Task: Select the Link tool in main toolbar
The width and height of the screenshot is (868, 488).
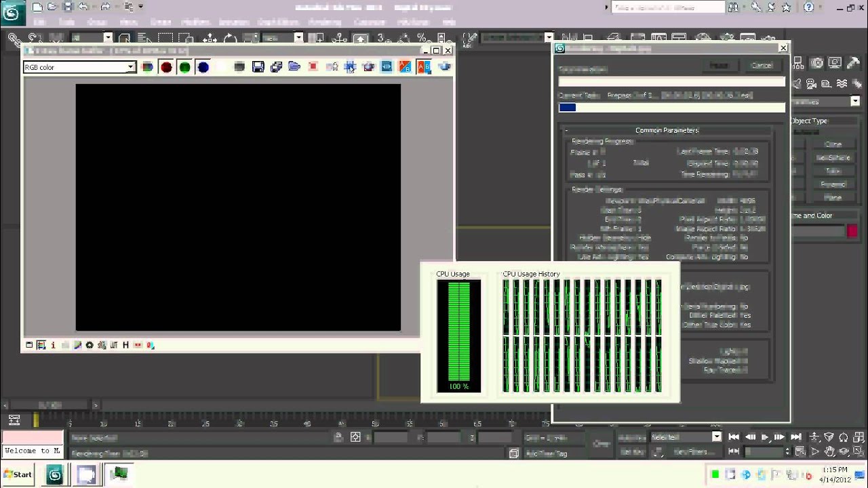Action: tap(14, 39)
